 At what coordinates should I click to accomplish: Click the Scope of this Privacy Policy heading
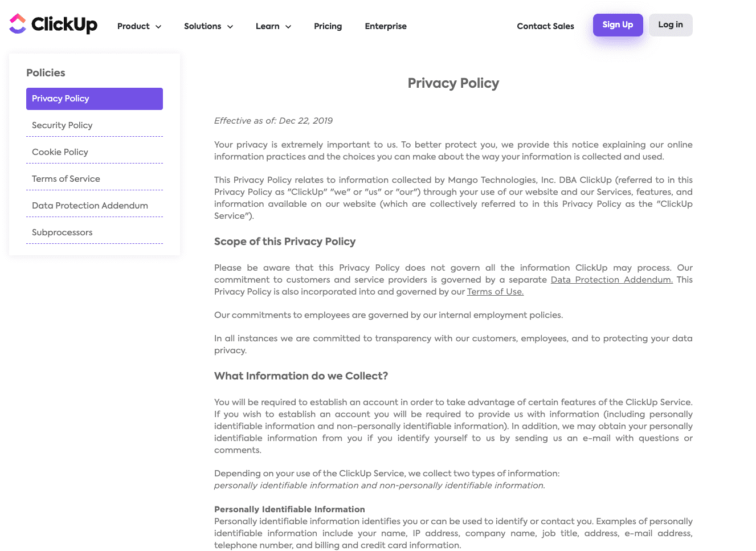point(285,242)
